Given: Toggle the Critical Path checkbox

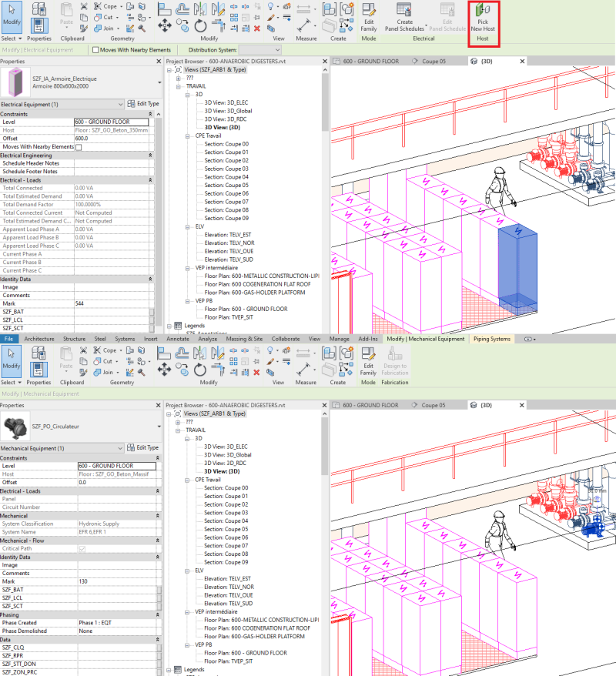Looking at the screenshot, I should point(82,548).
